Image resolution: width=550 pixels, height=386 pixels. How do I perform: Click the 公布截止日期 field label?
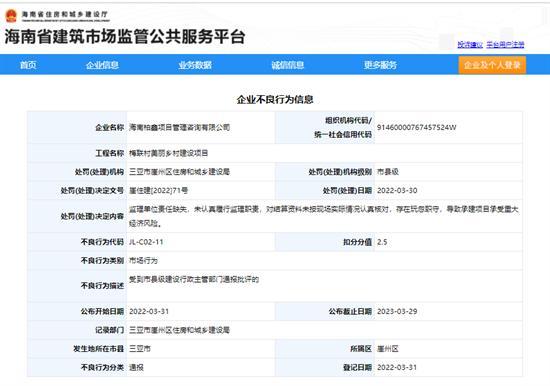[350, 311]
